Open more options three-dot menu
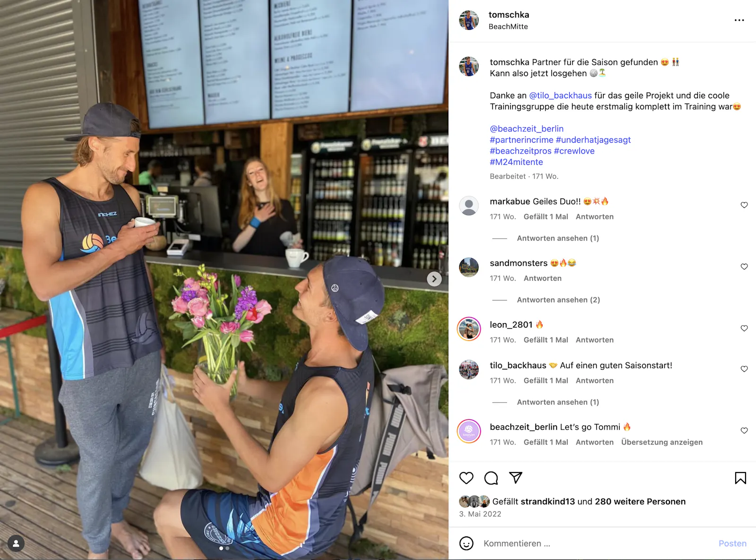The height and width of the screenshot is (560, 756). (x=739, y=20)
